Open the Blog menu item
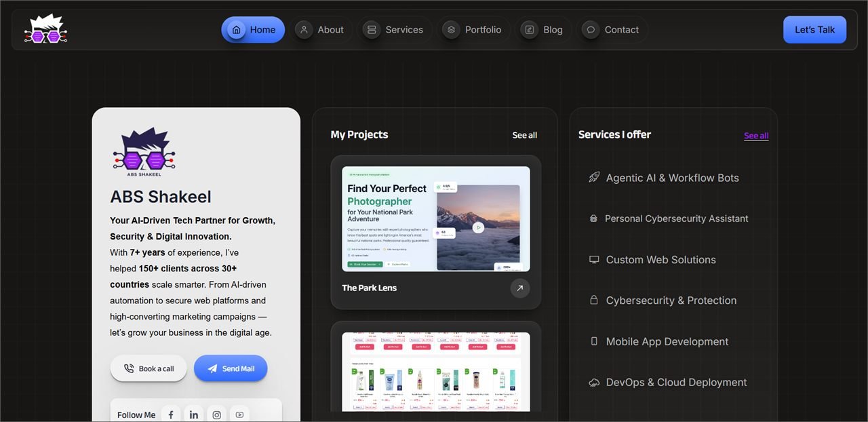Image resolution: width=868 pixels, height=422 pixels. [x=544, y=30]
